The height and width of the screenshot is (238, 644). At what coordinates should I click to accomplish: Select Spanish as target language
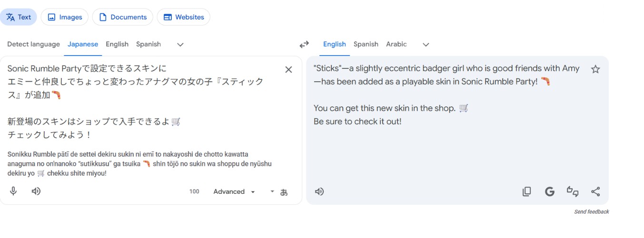[x=366, y=44]
